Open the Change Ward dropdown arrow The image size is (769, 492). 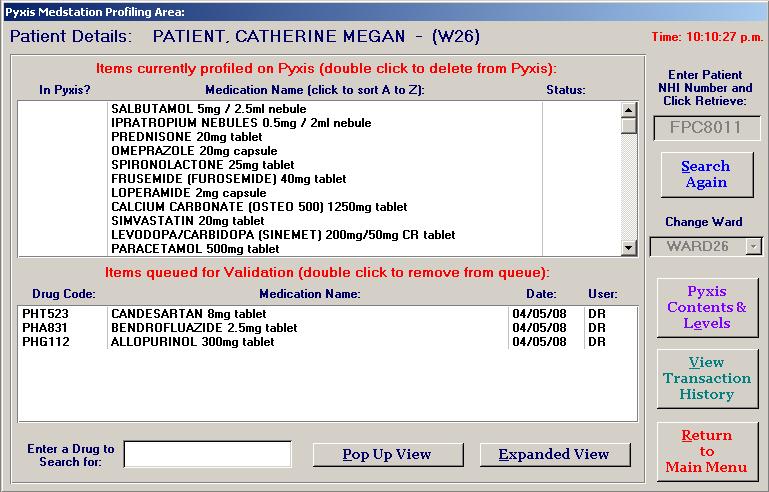tap(754, 246)
